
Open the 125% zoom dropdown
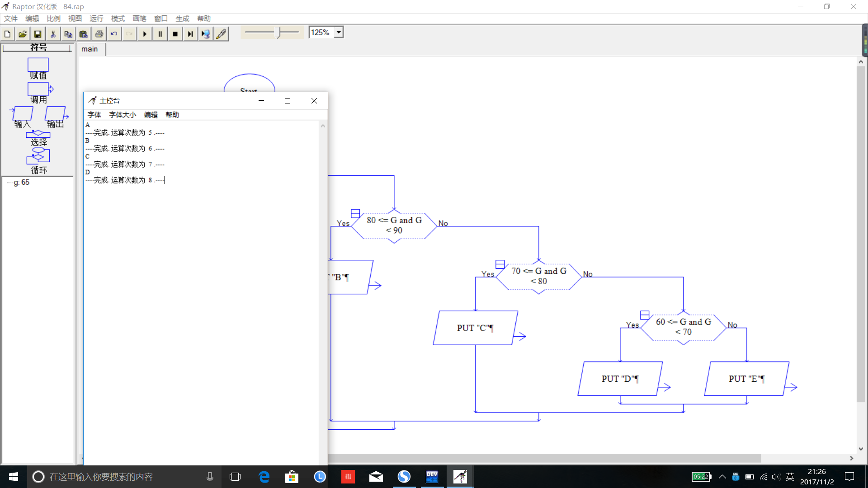pos(339,33)
